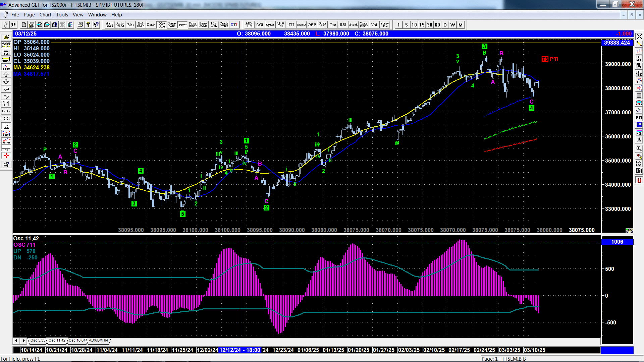Click the red U undo icon
The width and height of the screenshot is (644, 362).
coord(639,180)
